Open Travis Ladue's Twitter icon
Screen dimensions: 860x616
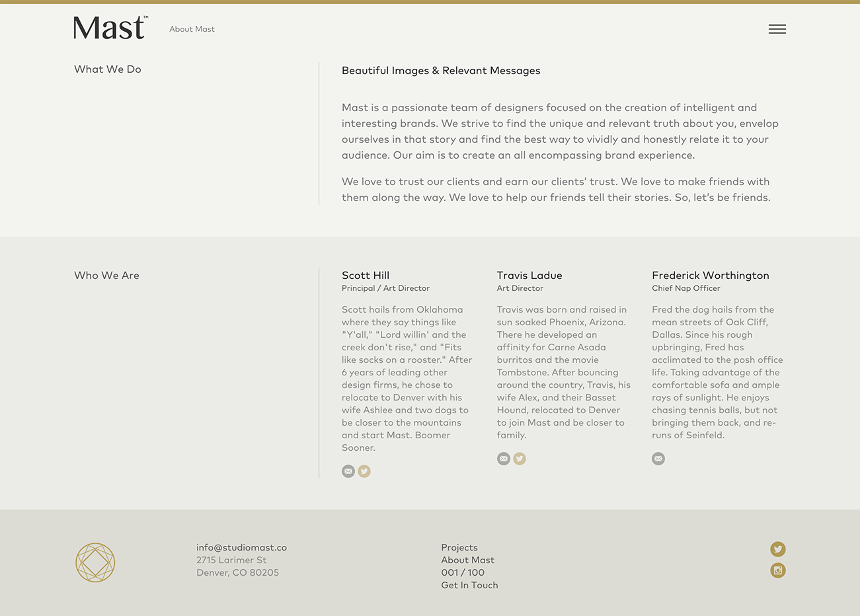pos(520,459)
